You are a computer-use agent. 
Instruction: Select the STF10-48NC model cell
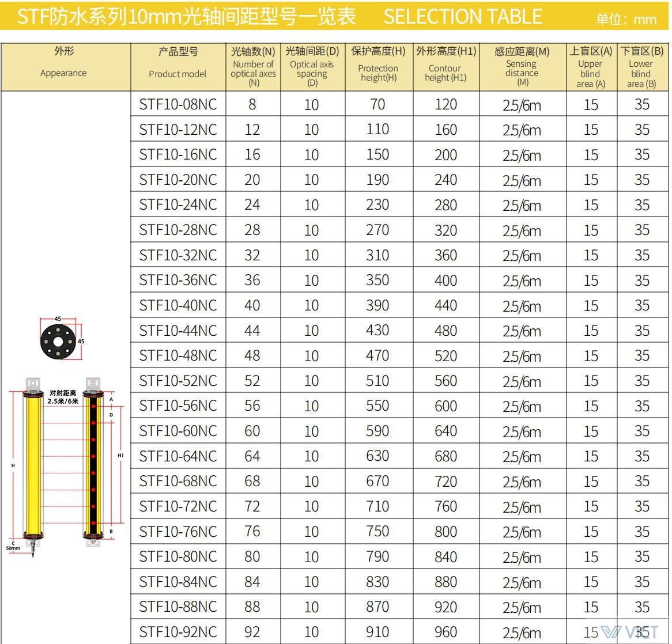(178, 356)
